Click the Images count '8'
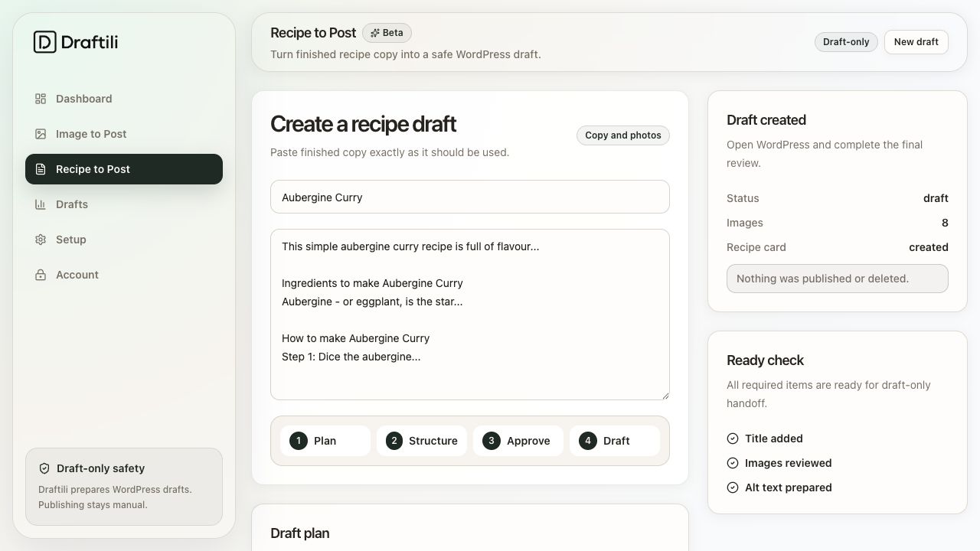Image resolution: width=980 pixels, height=551 pixels. point(945,223)
